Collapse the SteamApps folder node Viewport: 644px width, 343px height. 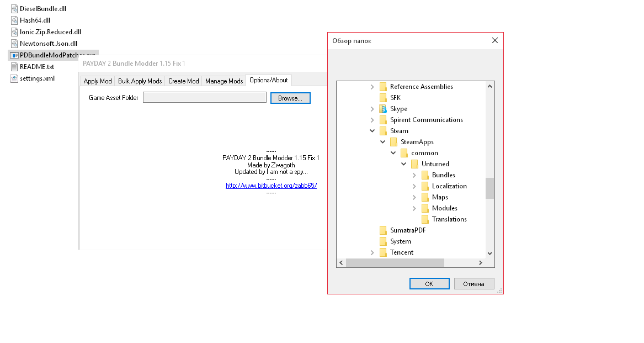tap(383, 142)
